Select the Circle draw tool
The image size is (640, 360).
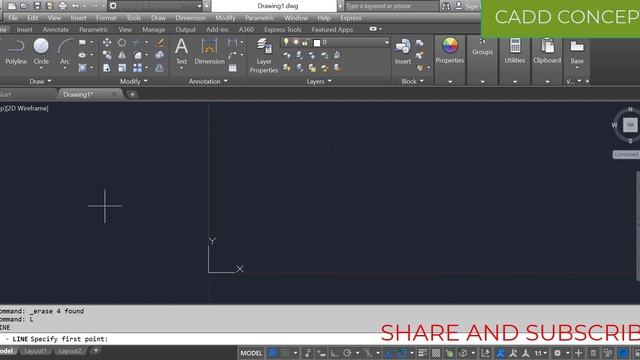click(41, 52)
